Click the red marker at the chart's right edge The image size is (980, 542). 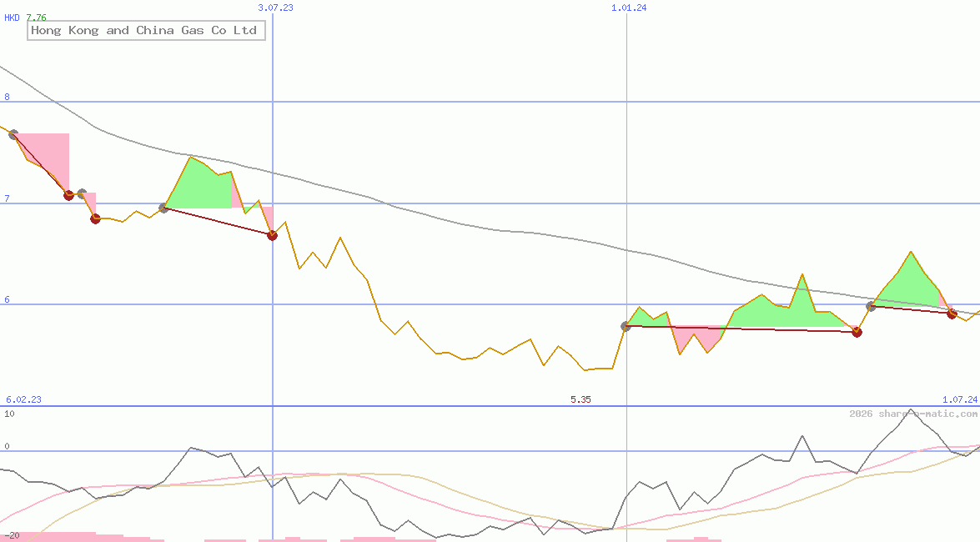(x=952, y=314)
